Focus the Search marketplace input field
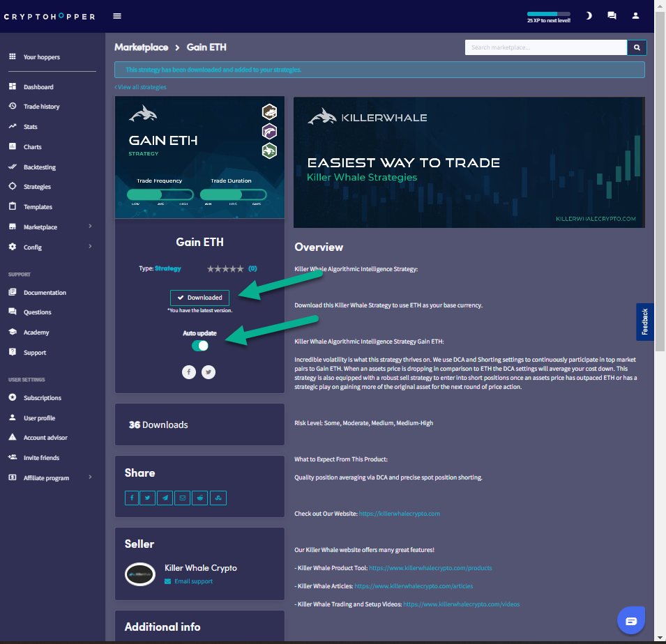666x644 pixels. coord(545,47)
